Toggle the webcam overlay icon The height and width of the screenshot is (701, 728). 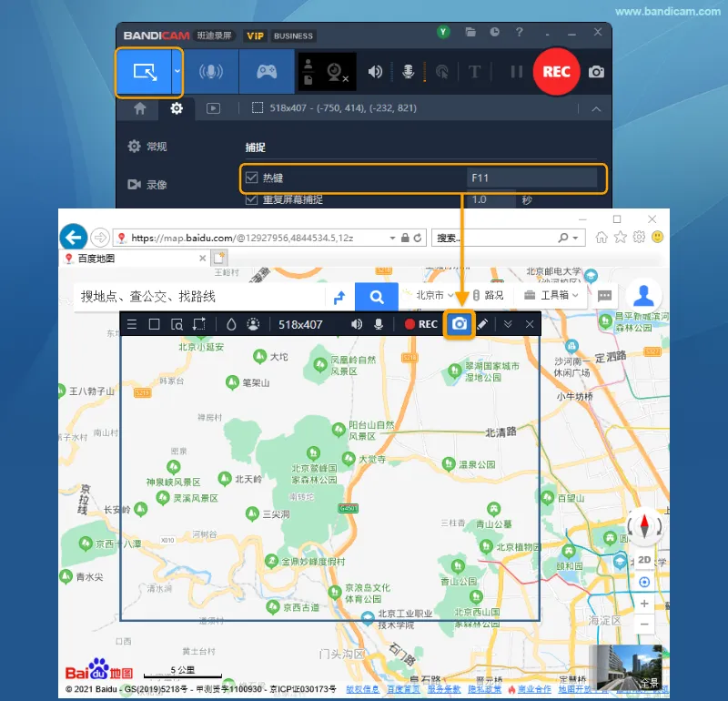point(337,73)
